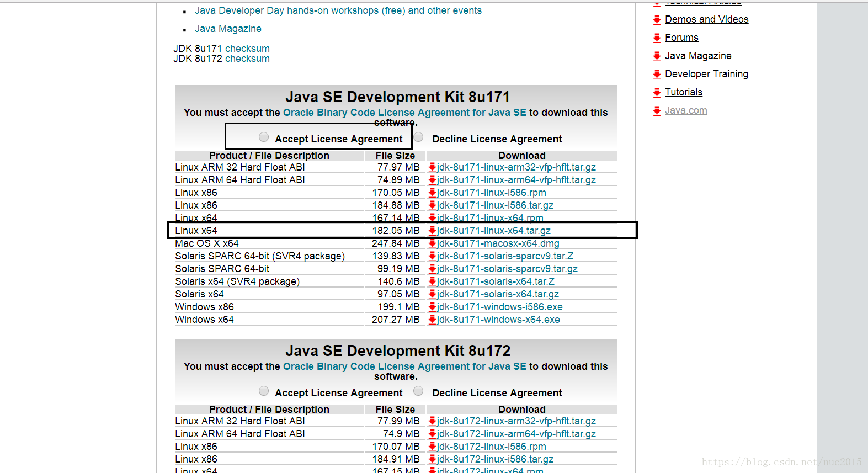Image resolution: width=868 pixels, height=473 pixels.
Task: Open the Demos and Videos sidebar link
Action: [706, 19]
